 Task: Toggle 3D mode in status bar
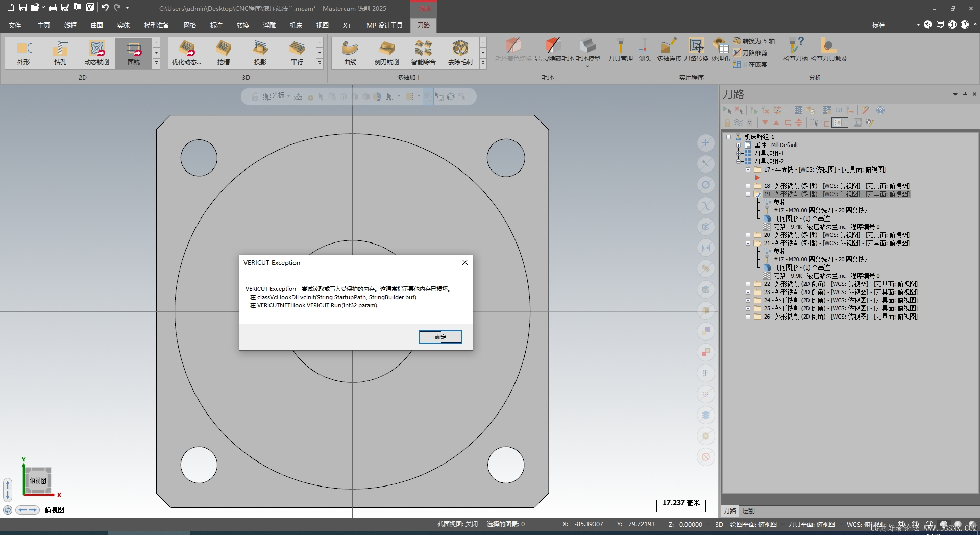(x=719, y=524)
